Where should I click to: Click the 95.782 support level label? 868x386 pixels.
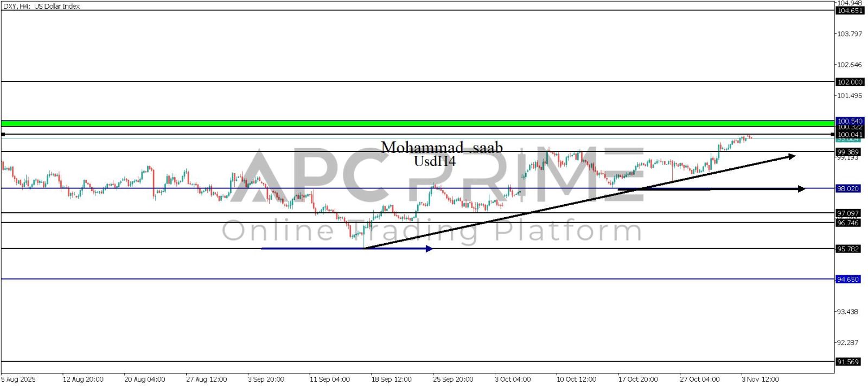click(x=847, y=249)
